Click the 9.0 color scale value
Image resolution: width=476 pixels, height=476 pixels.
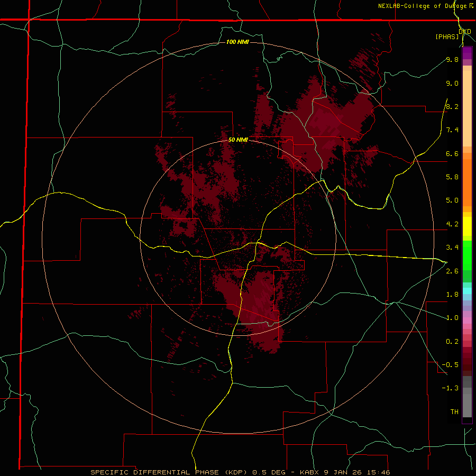click(452, 83)
